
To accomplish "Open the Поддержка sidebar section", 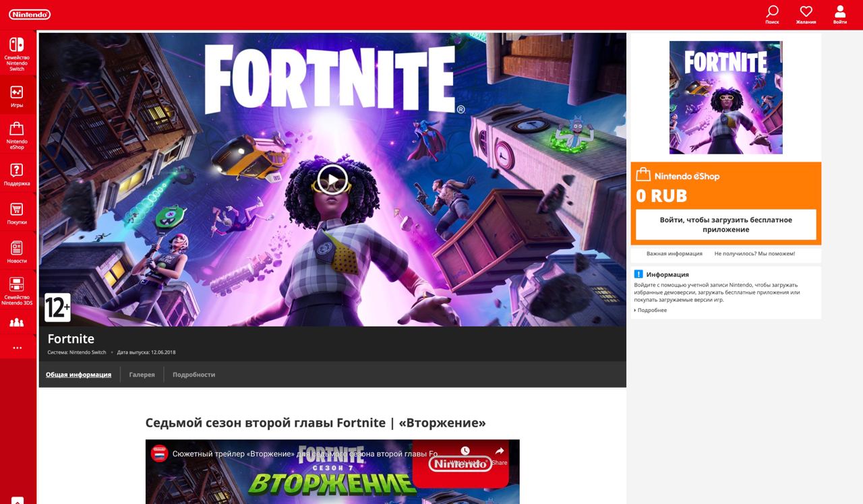I will [17, 175].
